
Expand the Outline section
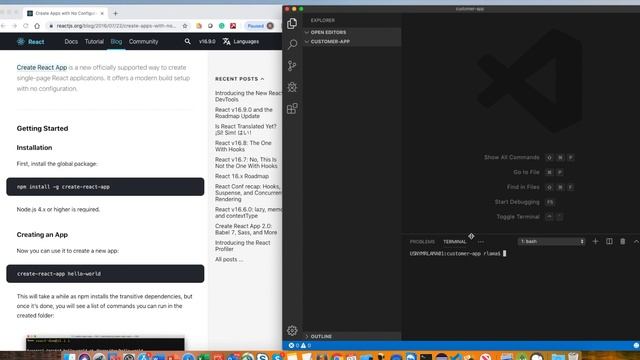click(x=352, y=336)
